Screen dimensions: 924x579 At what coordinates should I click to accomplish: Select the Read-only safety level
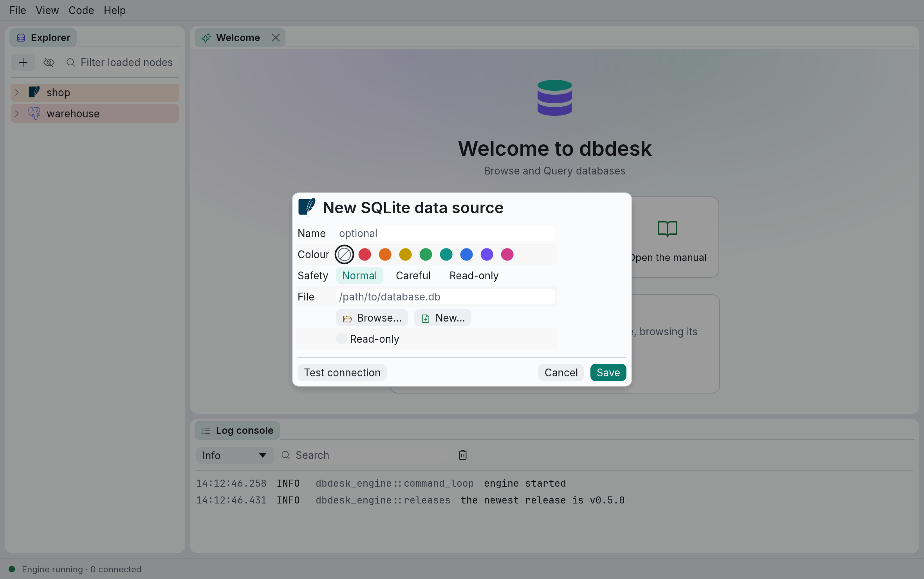pyautogui.click(x=474, y=275)
